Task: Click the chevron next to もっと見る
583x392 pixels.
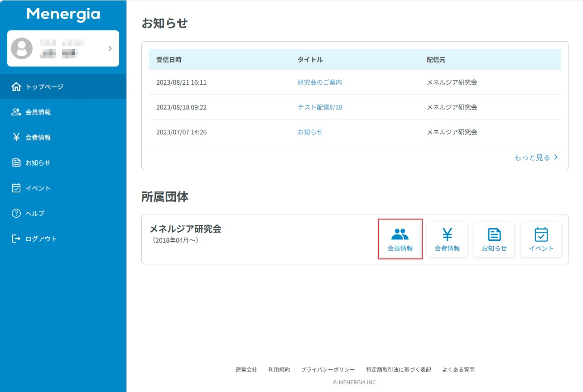Action: coord(556,158)
